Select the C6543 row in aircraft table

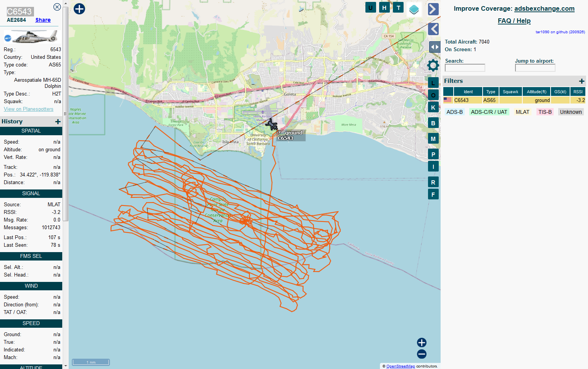click(x=514, y=100)
